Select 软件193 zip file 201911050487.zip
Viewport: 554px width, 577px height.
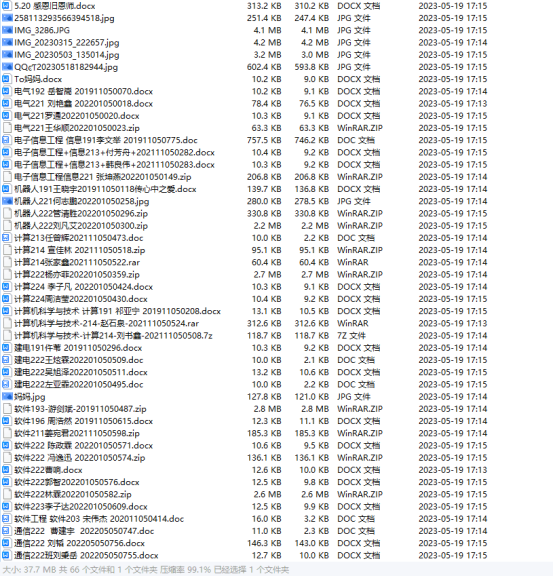[80, 409]
